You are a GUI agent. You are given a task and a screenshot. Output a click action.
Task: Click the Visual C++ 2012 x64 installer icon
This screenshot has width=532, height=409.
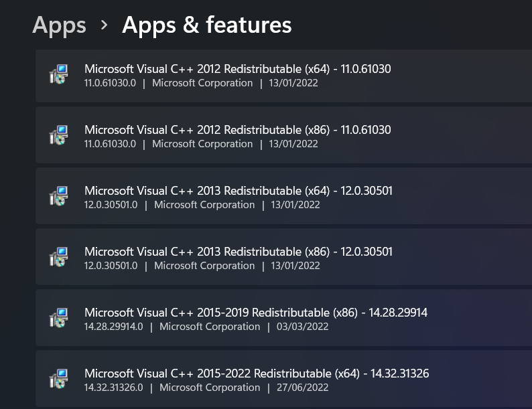(x=59, y=74)
